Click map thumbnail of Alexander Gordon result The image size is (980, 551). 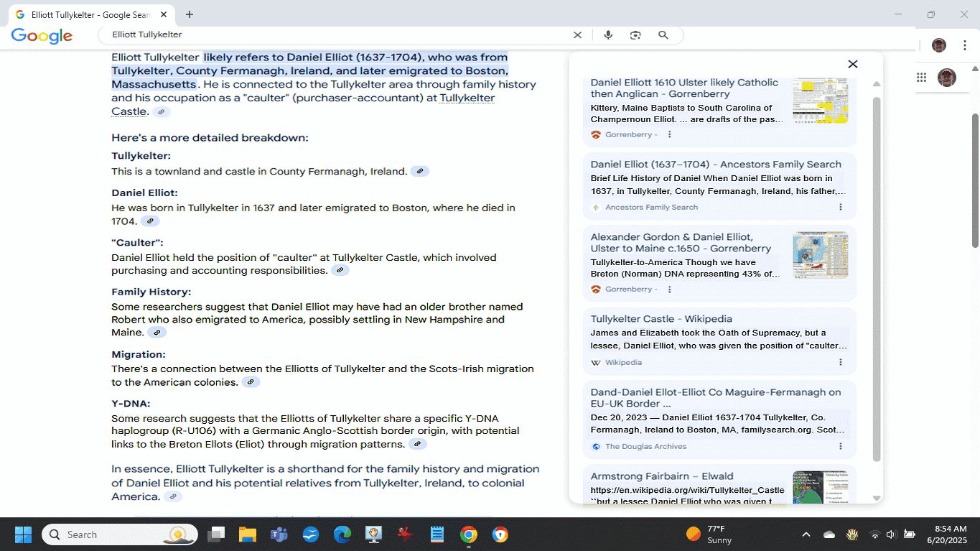click(x=821, y=255)
